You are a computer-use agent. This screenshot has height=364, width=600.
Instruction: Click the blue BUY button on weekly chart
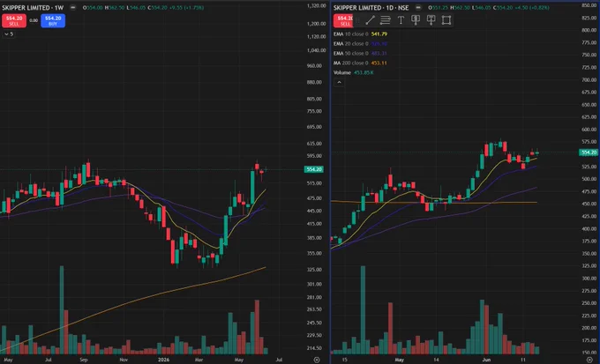point(53,20)
